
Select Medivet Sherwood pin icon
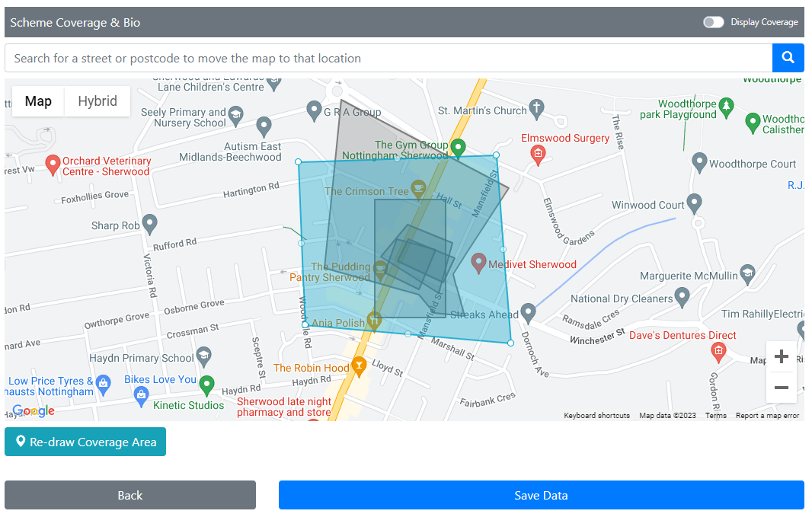478,263
